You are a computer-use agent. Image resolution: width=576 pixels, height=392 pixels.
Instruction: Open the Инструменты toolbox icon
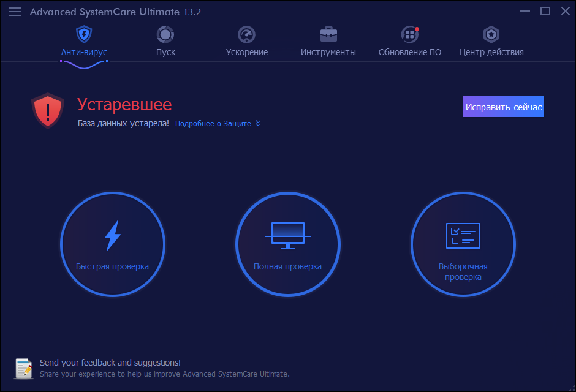(328, 34)
